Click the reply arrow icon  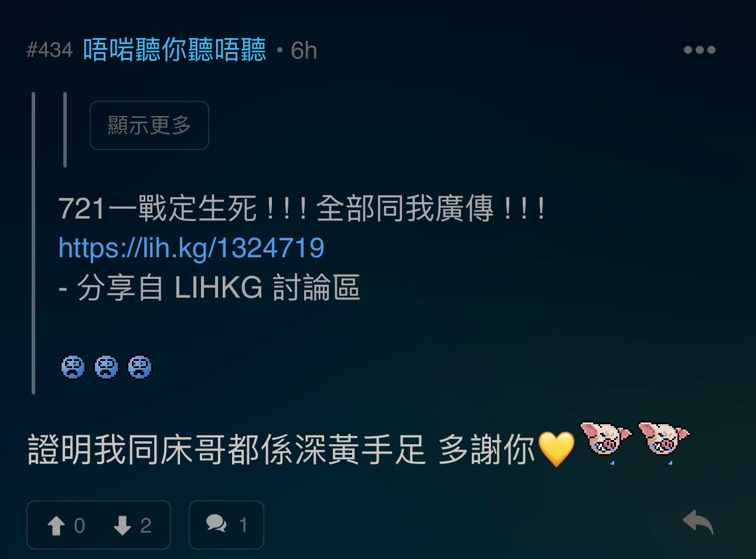pos(698,522)
